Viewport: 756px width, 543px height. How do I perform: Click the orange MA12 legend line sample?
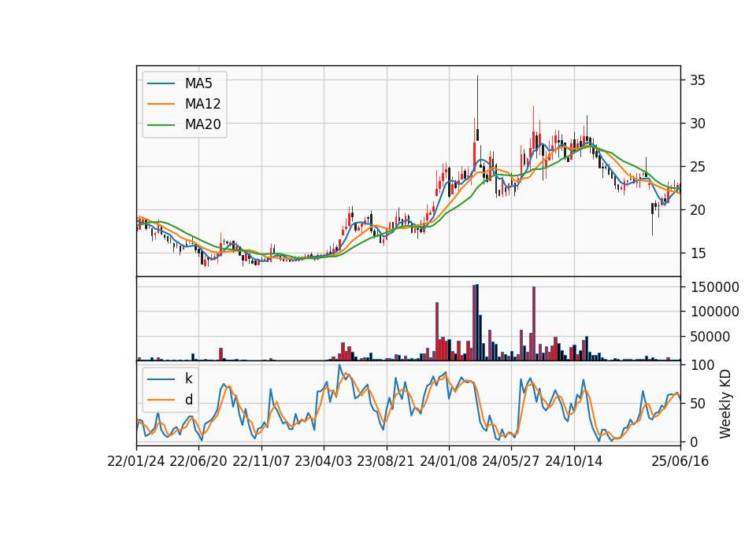pos(161,104)
